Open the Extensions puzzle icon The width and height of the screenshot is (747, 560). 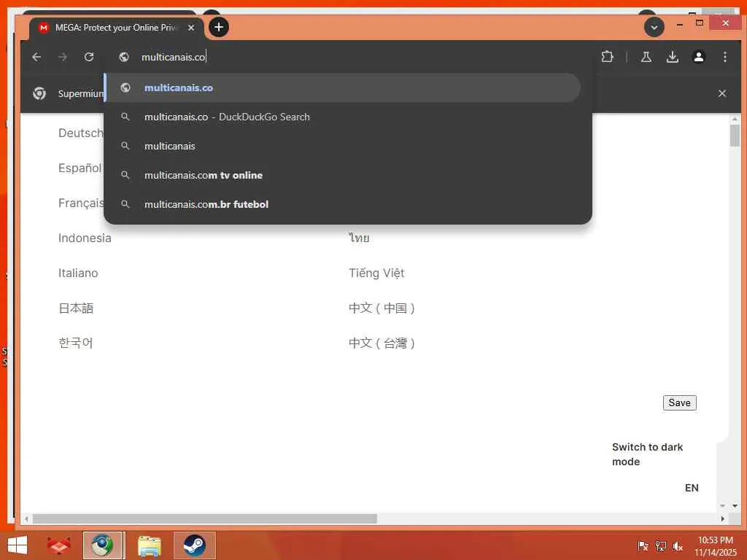607,57
